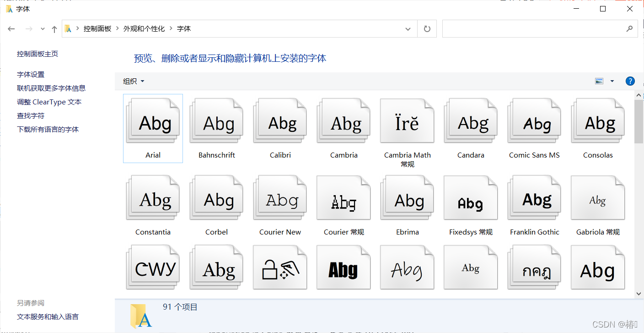The image size is (644, 333).
Task: Select the Calibri font icon
Action: tap(280, 120)
